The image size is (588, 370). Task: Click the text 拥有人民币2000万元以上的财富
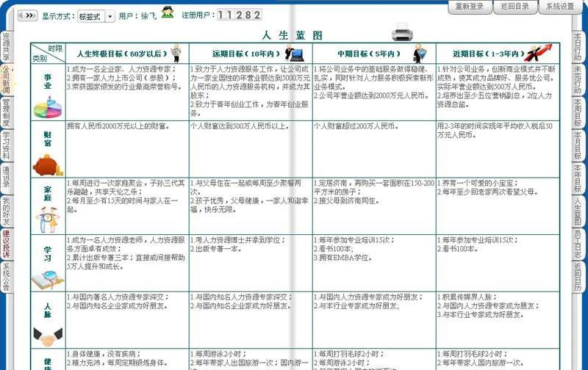click(118, 126)
